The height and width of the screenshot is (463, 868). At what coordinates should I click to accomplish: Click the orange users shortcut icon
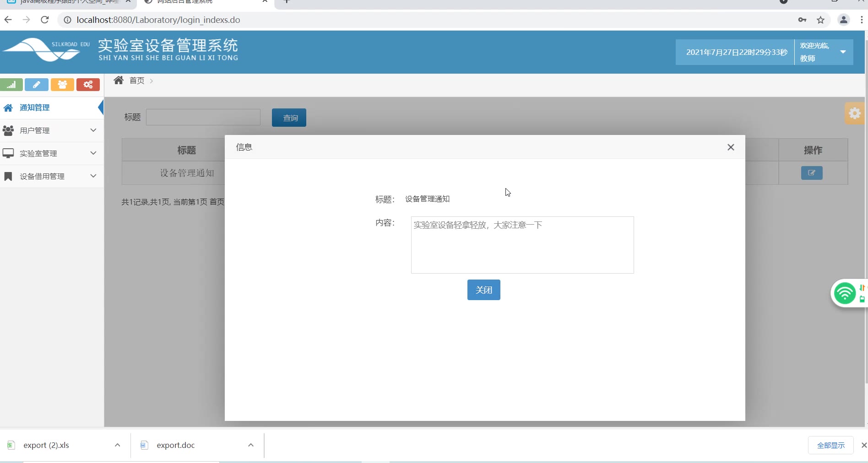(62, 85)
